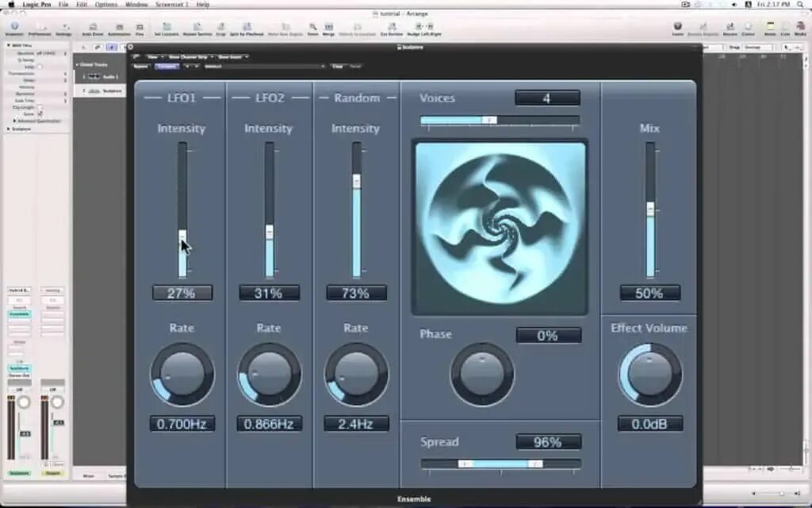This screenshot has width=812, height=508.
Task: Click the plugin Copy button
Action: tap(337, 67)
